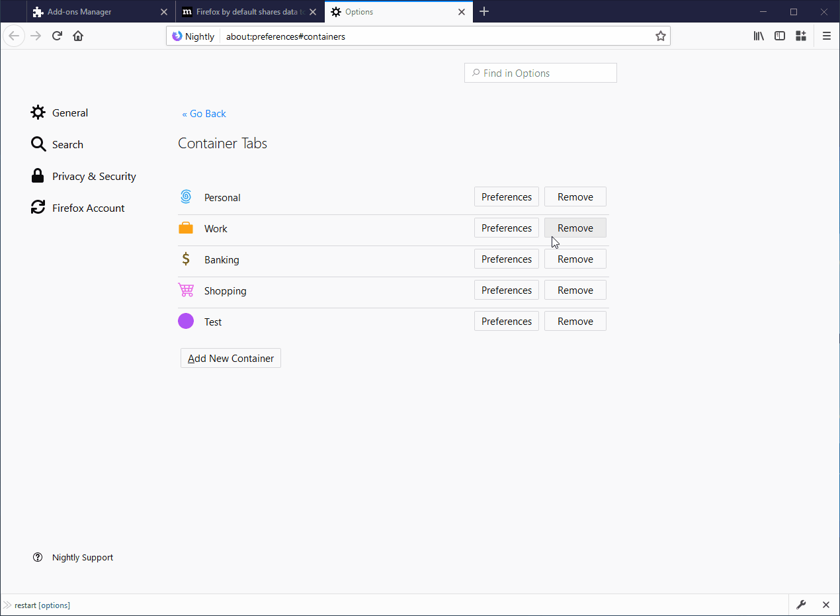
Task: Open Preferences for Shopping container
Action: 507,290
